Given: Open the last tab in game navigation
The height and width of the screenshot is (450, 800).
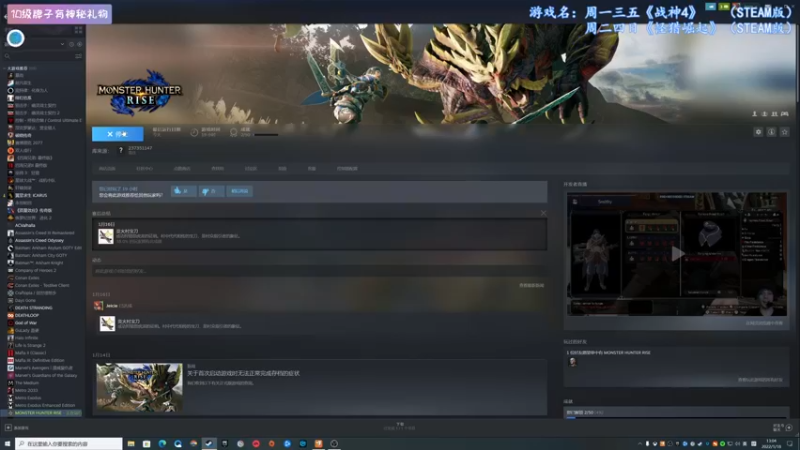Looking at the screenshot, I should [347, 168].
